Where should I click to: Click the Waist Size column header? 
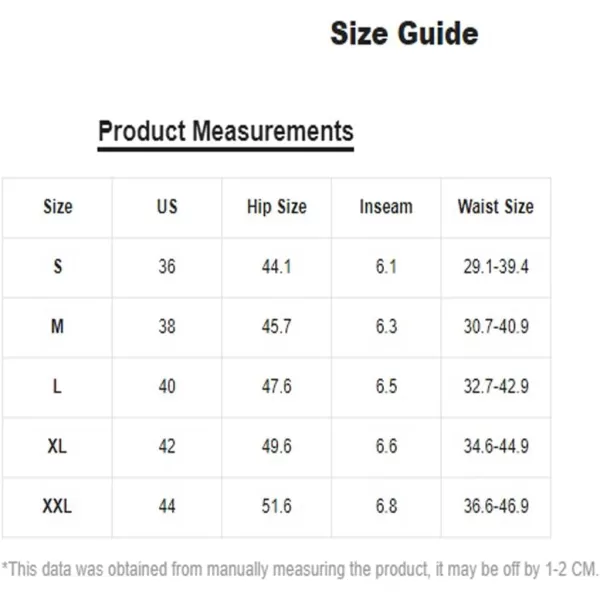(x=496, y=207)
